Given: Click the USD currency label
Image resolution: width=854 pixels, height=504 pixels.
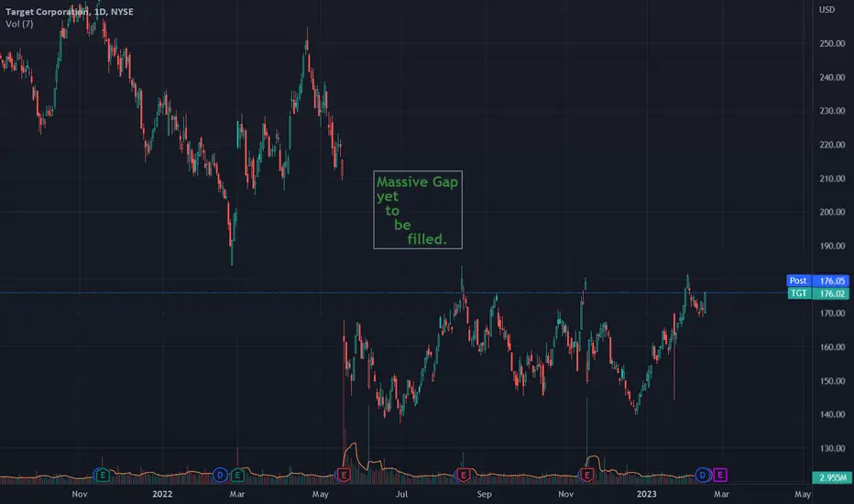Looking at the screenshot, I should click(x=827, y=10).
